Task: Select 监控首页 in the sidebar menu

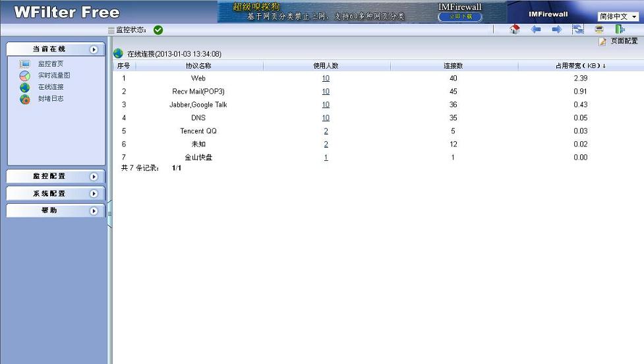Action: 51,64
